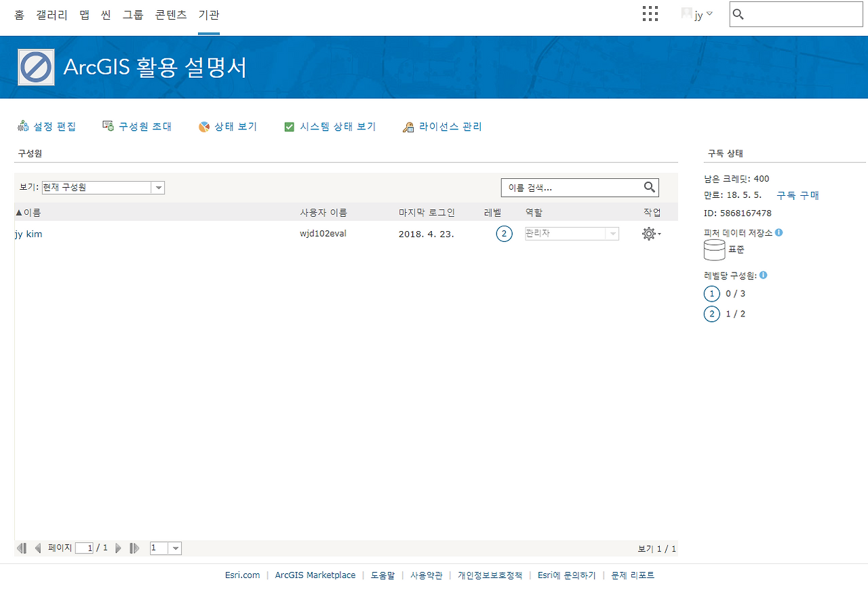
Task: Click the view status pie chart icon
Action: click(204, 127)
